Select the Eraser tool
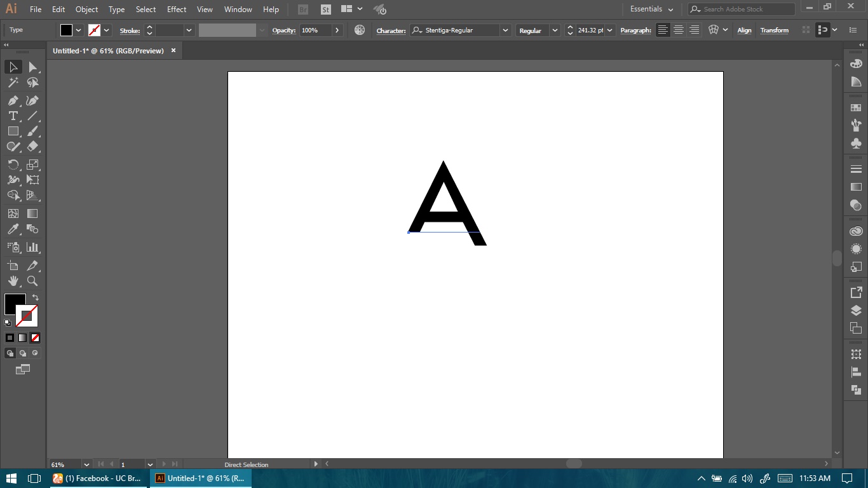Screen dimensions: 868x488 click(32, 146)
